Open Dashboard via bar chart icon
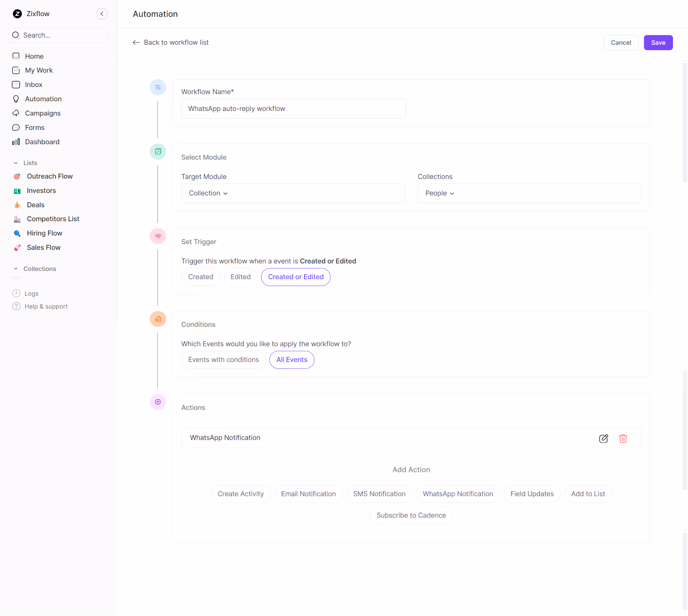Screen dimensions: 688x616 tap(16, 142)
